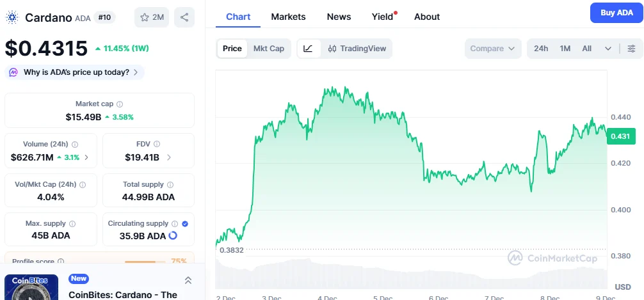Click the verified circulating supply badge

(185, 224)
